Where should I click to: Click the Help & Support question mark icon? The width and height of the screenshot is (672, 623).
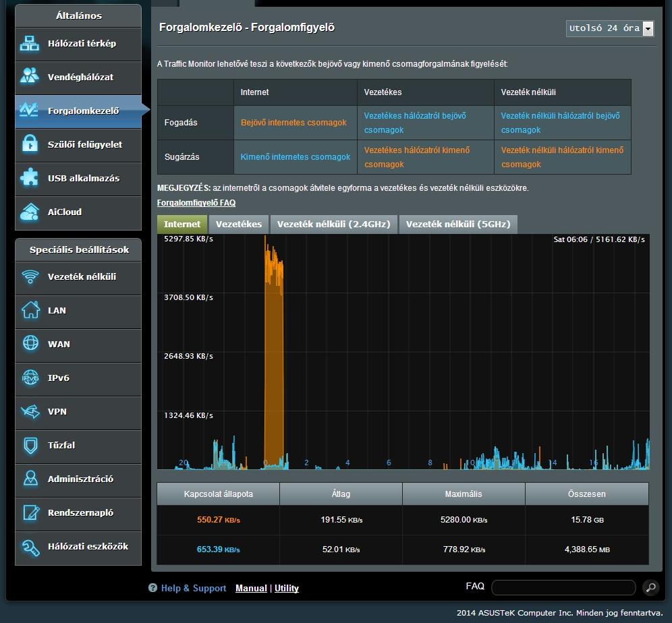(152, 588)
